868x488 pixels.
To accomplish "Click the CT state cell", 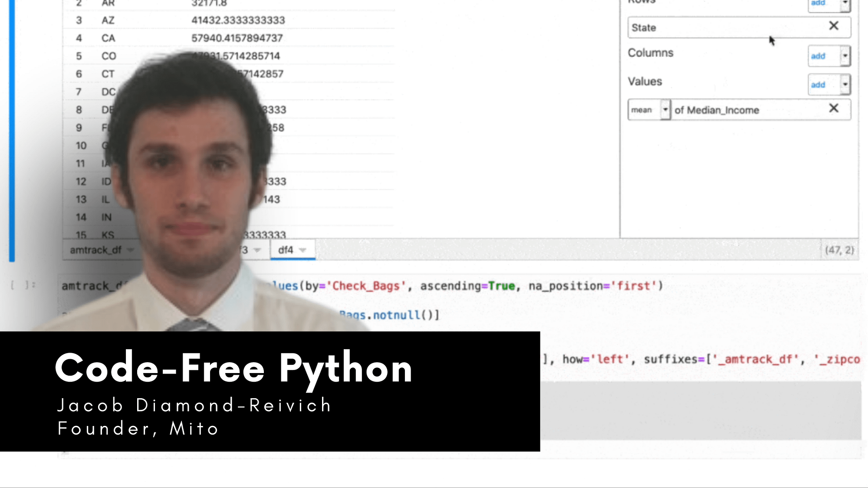I will click(108, 74).
